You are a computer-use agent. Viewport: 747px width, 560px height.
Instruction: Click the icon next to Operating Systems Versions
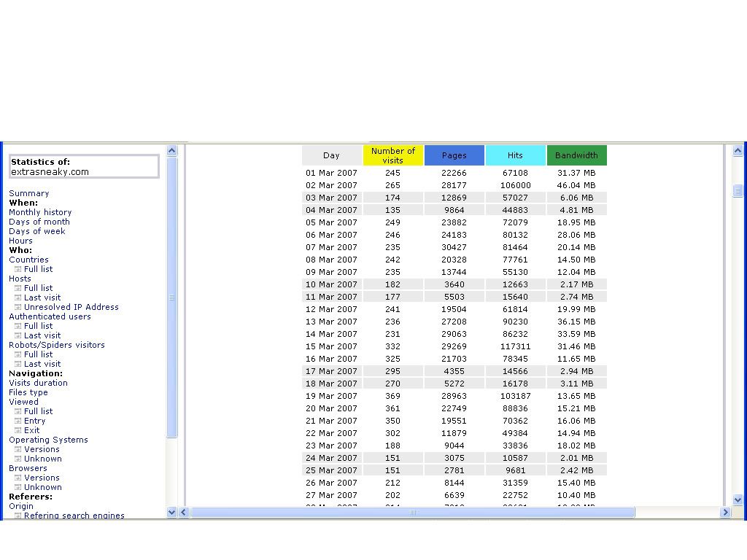18,449
